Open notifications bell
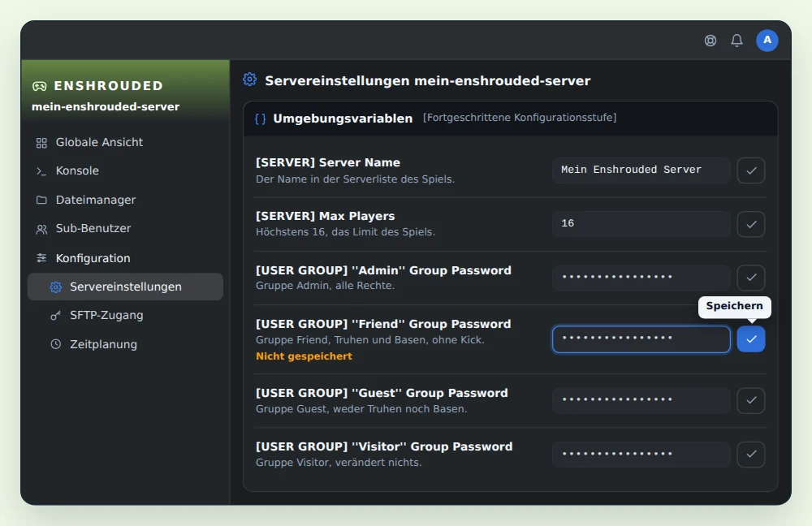The width and height of the screenshot is (812, 526). pos(737,41)
